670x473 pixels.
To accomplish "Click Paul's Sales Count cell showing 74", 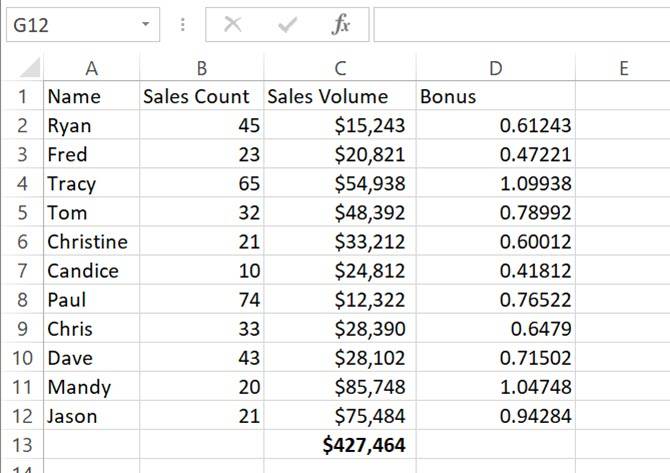I will pos(201,300).
